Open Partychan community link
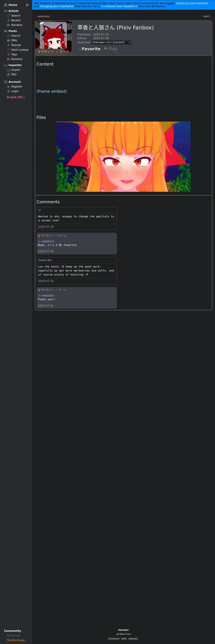This screenshot has width=215, height=644. click(13, 635)
